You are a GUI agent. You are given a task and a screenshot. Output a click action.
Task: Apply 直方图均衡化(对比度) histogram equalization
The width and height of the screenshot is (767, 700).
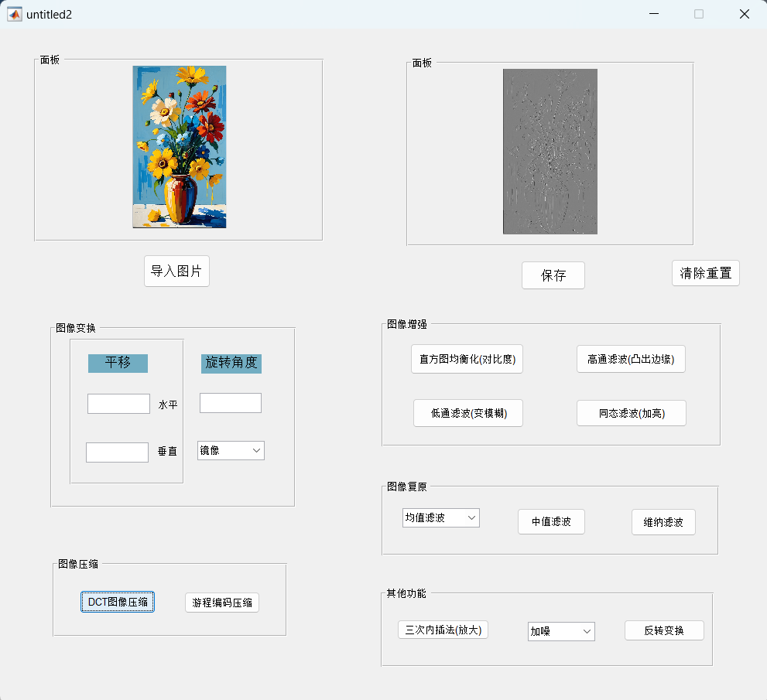tap(467, 359)
